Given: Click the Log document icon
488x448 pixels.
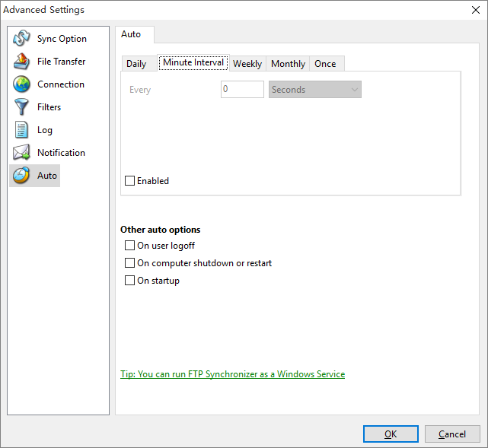Looking at the screenshot, I should tap(21, 129).
